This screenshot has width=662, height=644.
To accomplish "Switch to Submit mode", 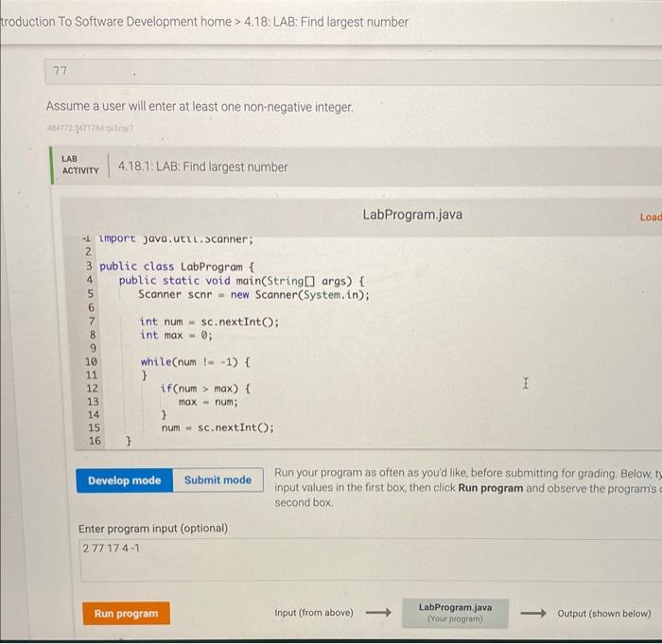I will coord(218,479).
